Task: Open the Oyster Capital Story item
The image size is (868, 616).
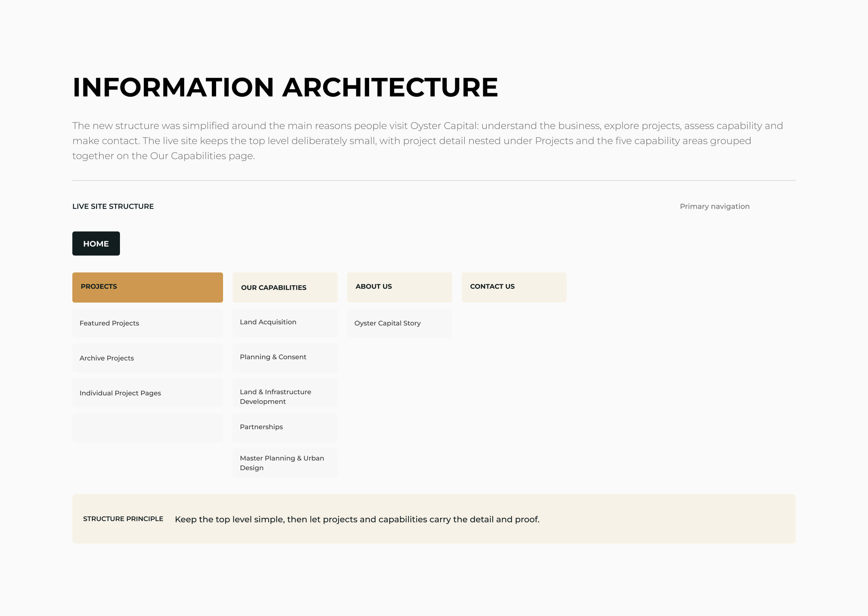Action: (x=399, y=323)
